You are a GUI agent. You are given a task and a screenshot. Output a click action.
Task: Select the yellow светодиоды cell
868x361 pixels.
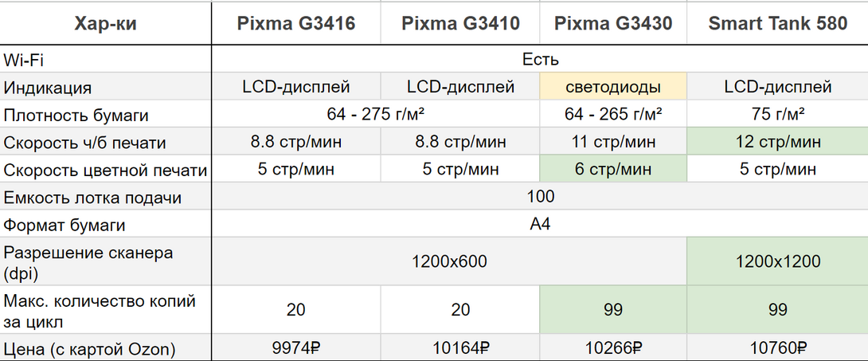612,87
